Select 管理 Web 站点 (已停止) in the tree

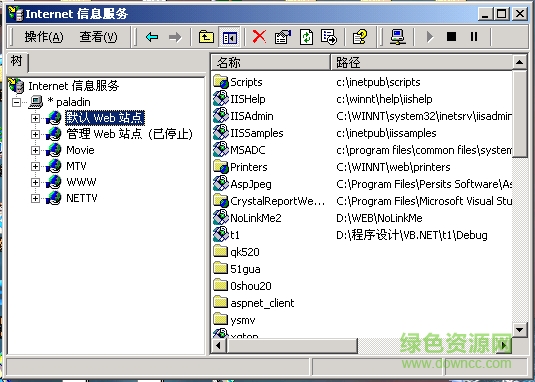click(x=130, y=134)
